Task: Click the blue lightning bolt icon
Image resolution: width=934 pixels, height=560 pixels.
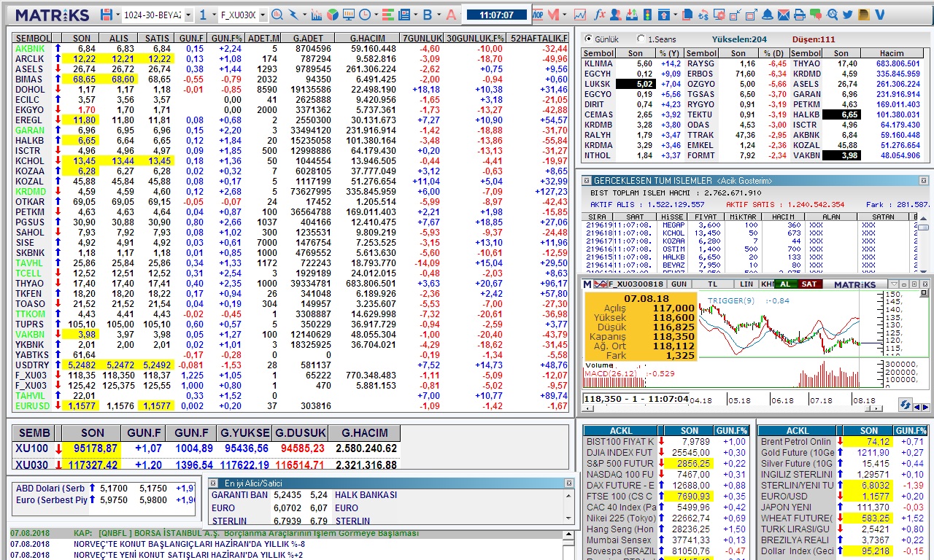Action: 293,15
